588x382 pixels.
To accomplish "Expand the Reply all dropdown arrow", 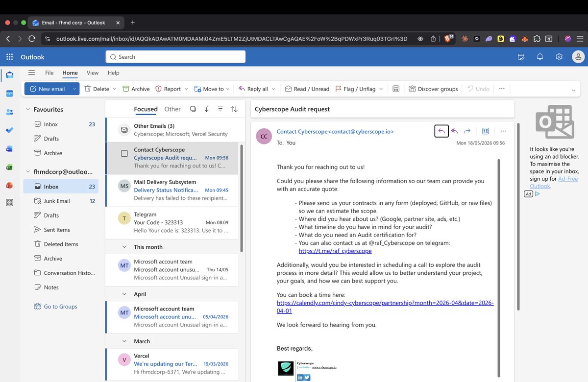I will [273, 89].
